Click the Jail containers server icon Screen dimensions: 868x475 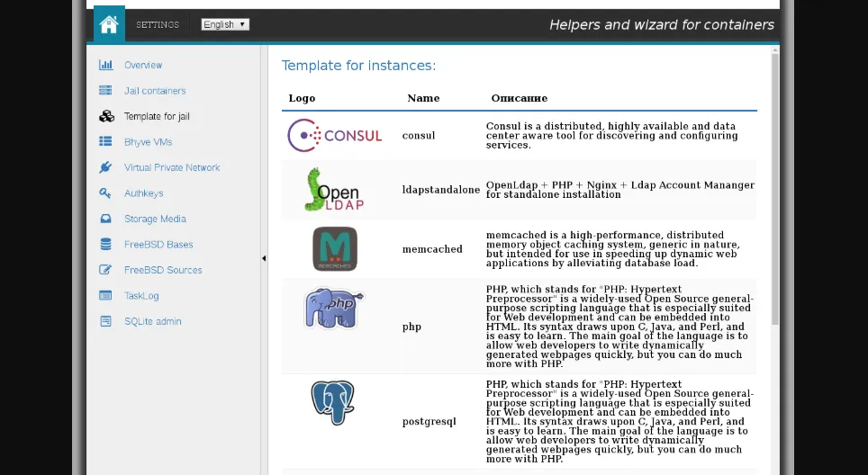pos(105,90)
